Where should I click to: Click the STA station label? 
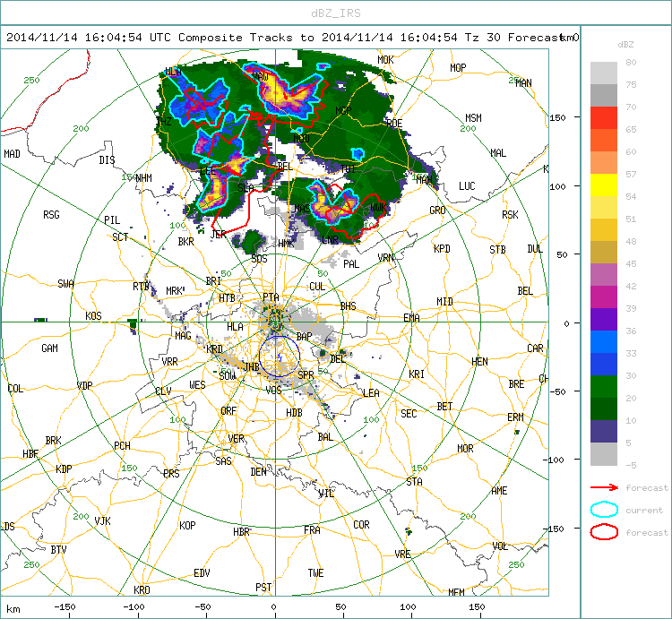coord(415,481)
